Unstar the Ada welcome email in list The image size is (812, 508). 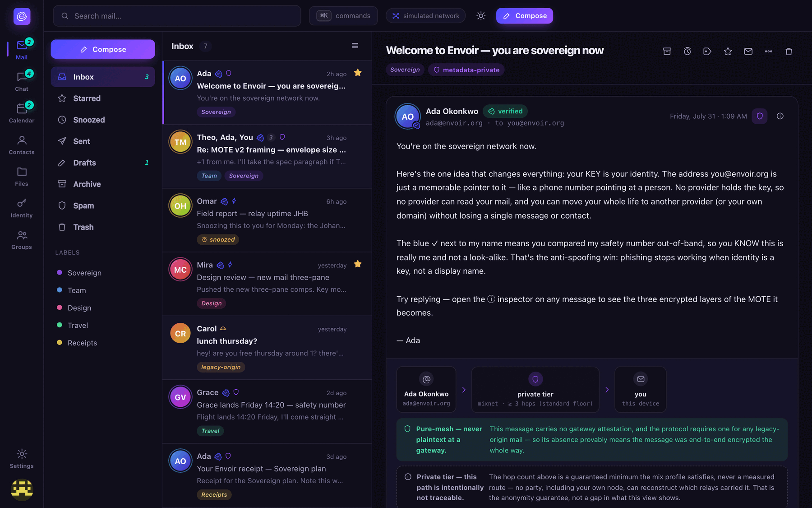tap(358, 73)
